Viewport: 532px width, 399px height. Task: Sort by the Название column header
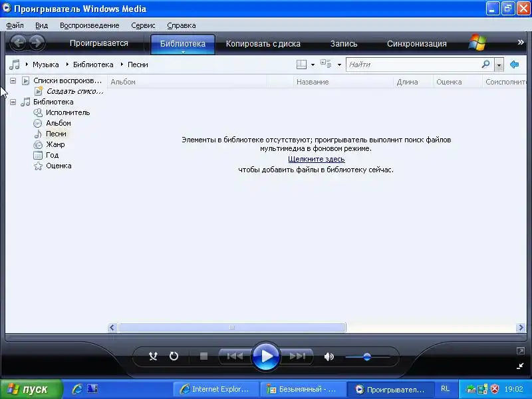click(343, 82)
